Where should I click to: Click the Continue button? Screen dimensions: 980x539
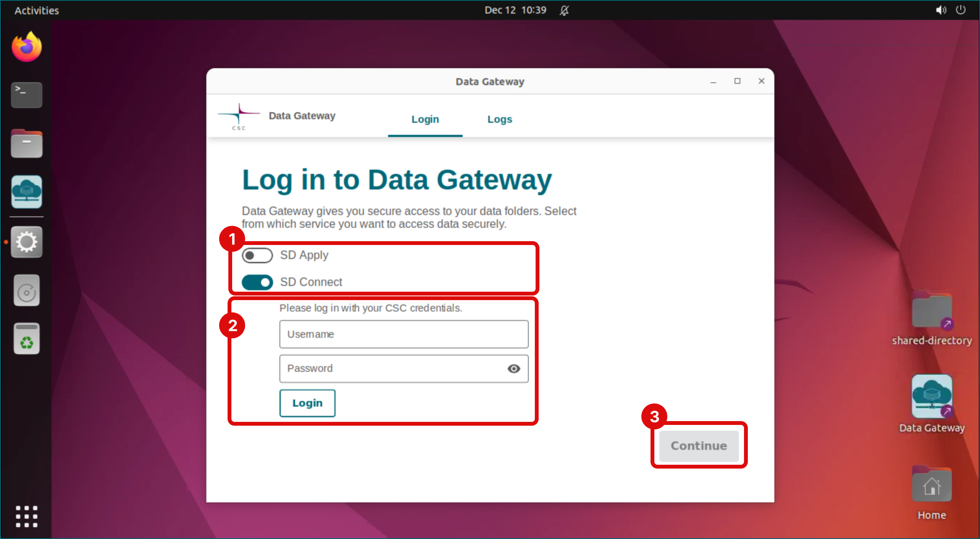click(x=699, y=446)
